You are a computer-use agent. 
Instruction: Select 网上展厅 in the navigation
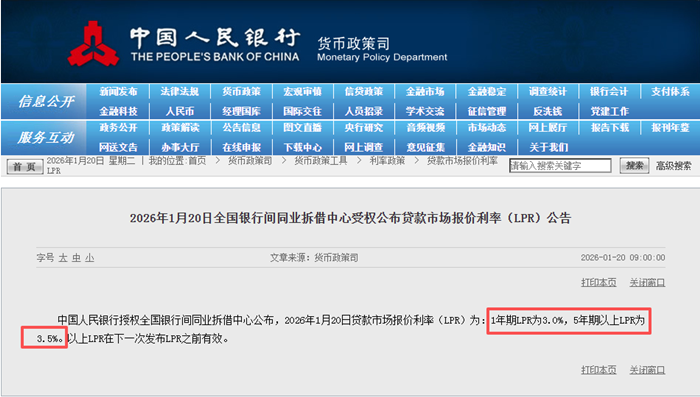coord(548,128)
